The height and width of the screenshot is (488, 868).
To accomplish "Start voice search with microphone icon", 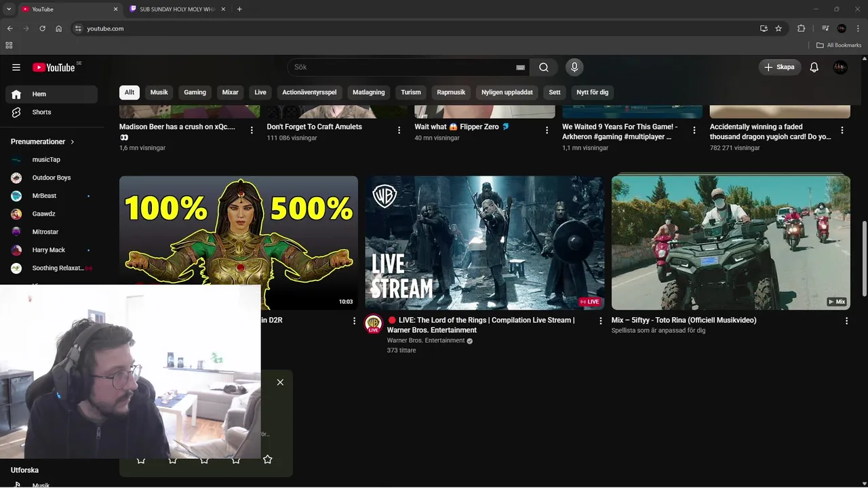I will pyautogui.click(x=574, y=67).
